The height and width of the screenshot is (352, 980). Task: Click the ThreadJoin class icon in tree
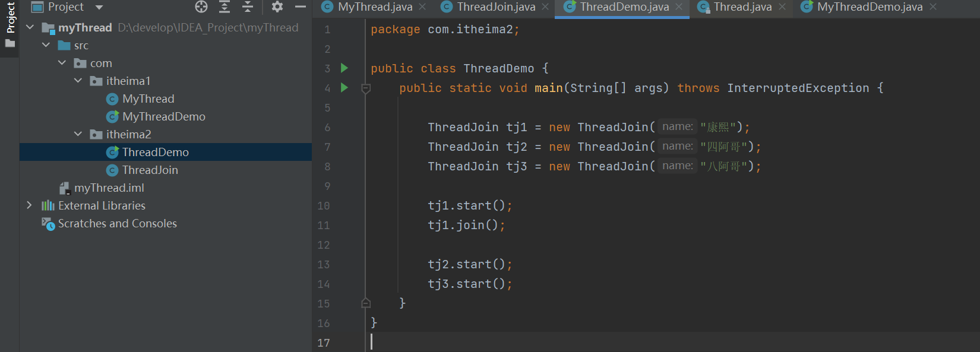(112, 170)
